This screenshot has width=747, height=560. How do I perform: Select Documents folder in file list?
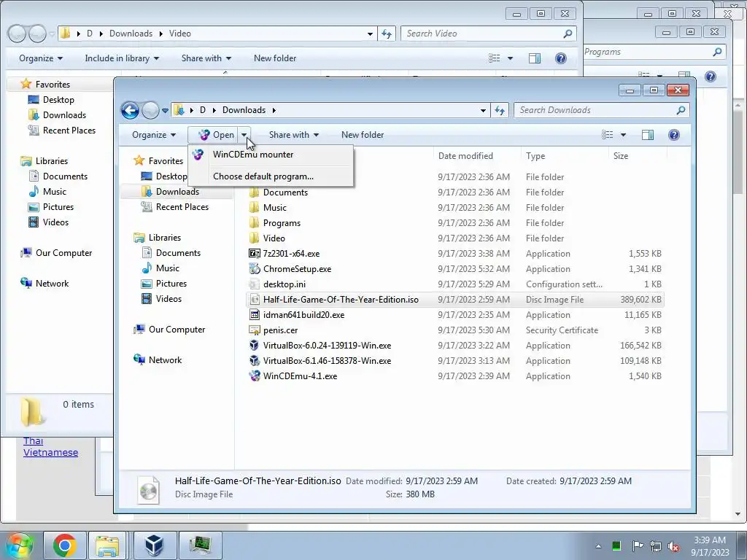285,192
